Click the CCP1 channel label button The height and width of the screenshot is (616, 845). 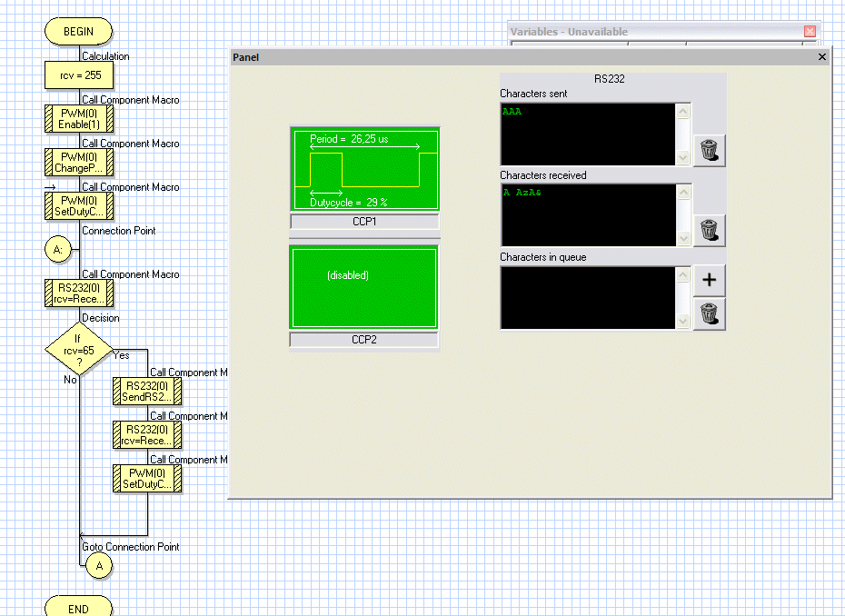(x=364, y=222)
